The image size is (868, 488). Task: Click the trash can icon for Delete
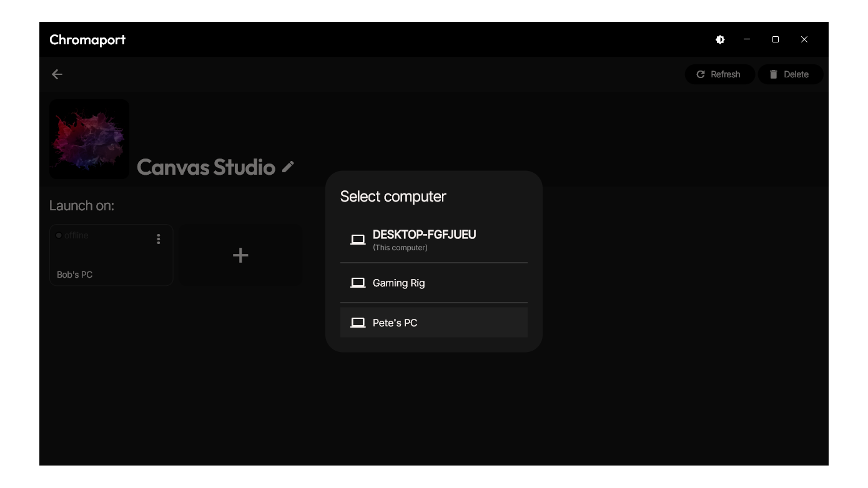tap(773, 74)
